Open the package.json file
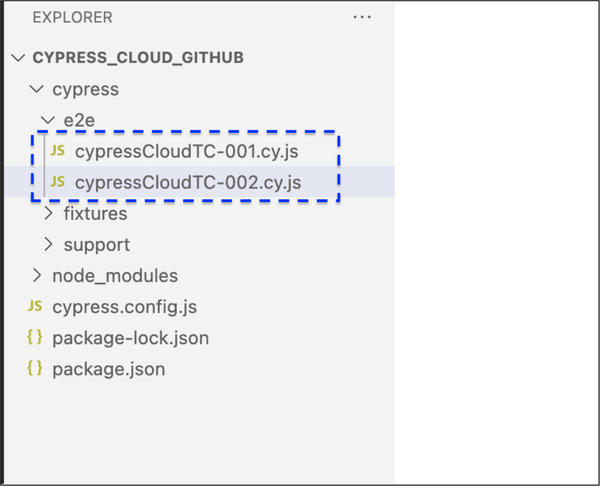The height and width of the screenshot is (486, 600). pos(108,368)
